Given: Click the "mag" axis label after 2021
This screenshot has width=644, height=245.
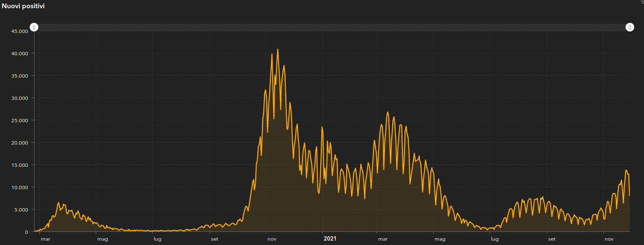Looking at the screenshot, I should [440, 239].
